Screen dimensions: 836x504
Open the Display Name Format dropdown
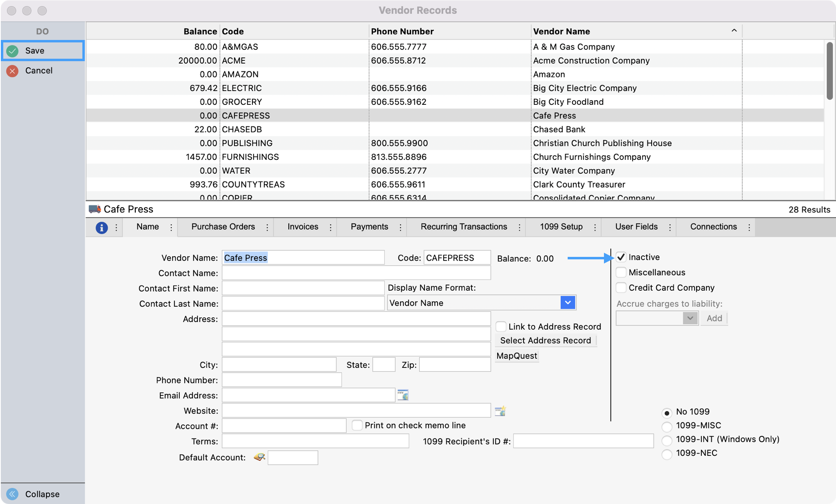pos(568,303)
